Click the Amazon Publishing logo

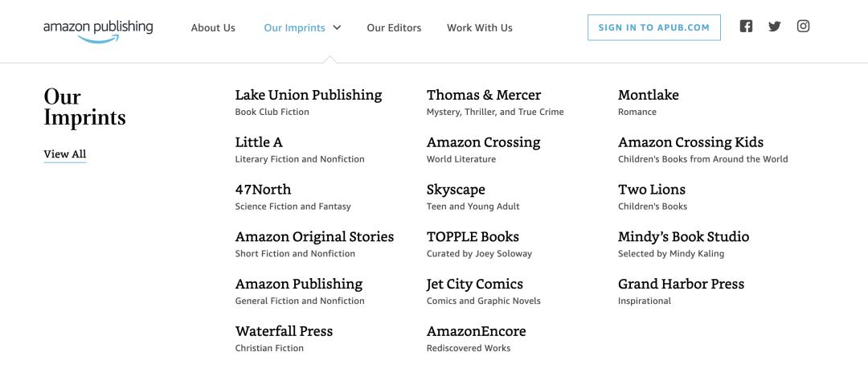point(98,29)
